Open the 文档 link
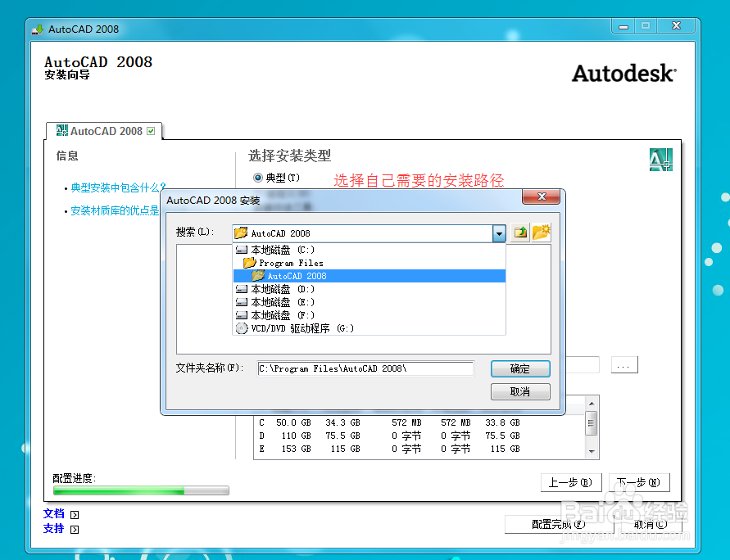Image resolution: width=730 pixels, height=560 pixels. tap(53, 514)
